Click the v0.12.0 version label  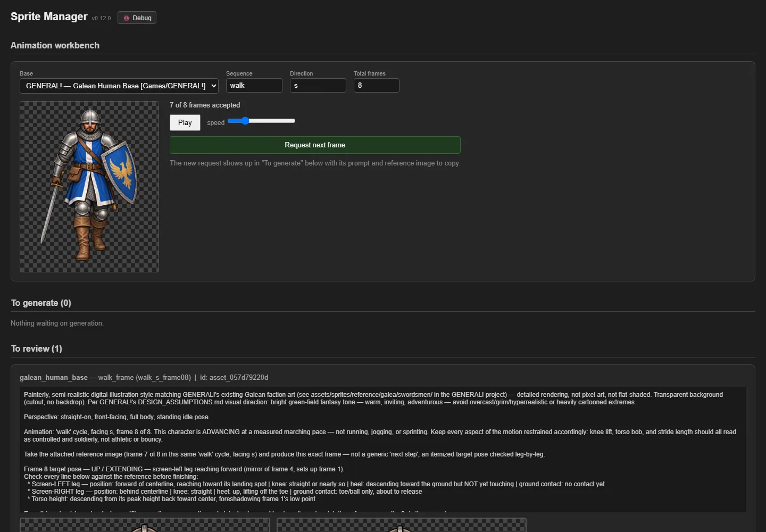[101, 19]
